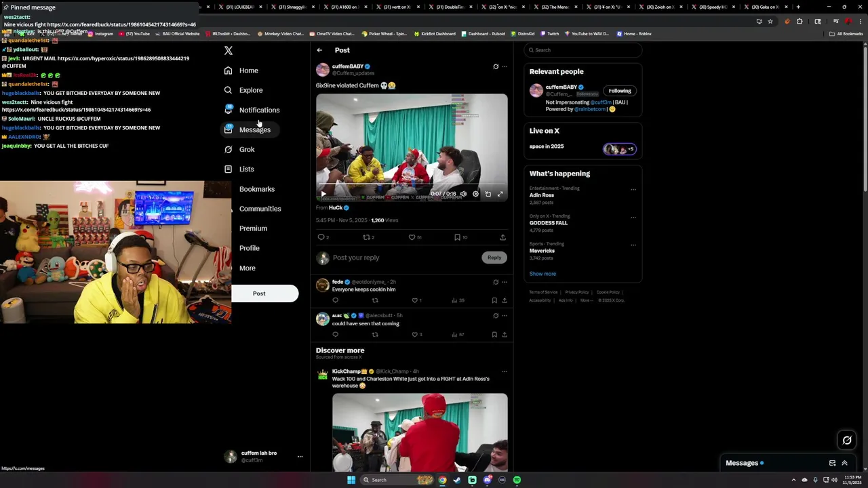Click the floating Grok button
This screenshot has height=488, width=868.
pos(847,441)
